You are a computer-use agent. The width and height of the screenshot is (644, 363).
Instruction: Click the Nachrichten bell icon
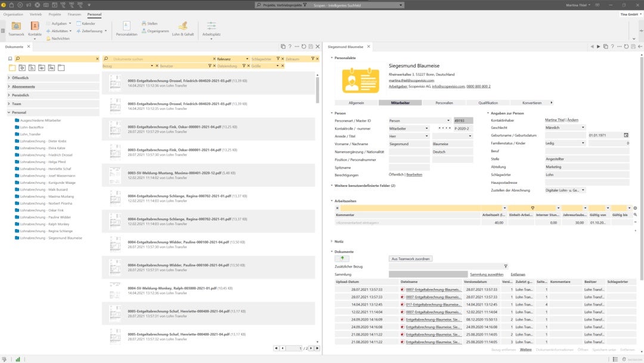(x=48, y=38)
